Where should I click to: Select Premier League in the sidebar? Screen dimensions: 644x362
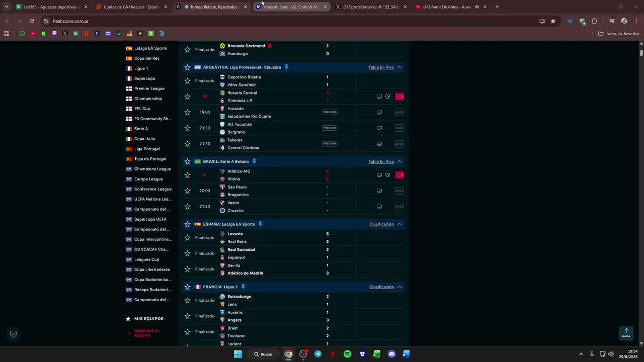[149, 88]
